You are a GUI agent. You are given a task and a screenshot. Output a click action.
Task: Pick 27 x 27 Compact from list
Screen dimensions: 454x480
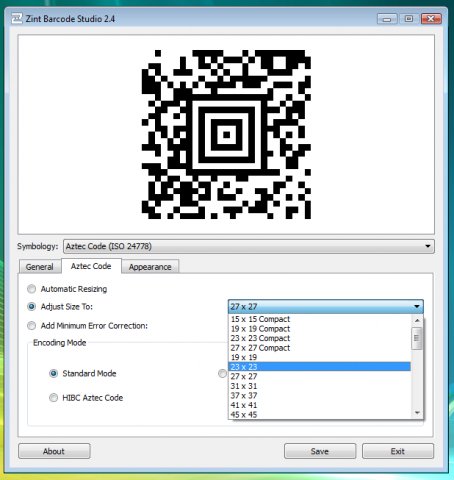click(x=320, y=348)
